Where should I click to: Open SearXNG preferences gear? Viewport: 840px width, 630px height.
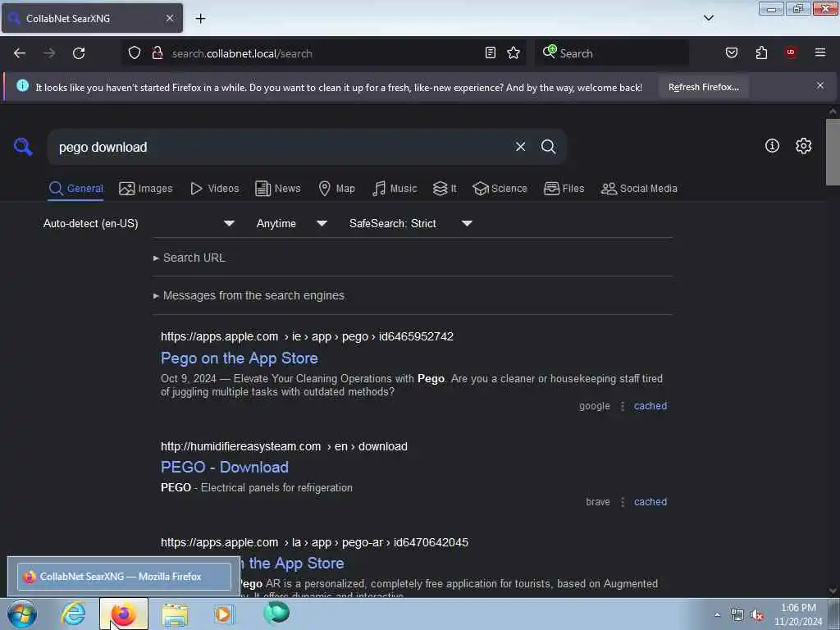[x=804, y=146]
